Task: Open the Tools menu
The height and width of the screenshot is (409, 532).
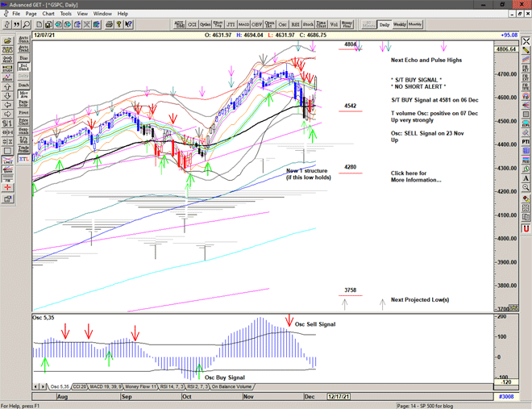Action: [66, 14]
